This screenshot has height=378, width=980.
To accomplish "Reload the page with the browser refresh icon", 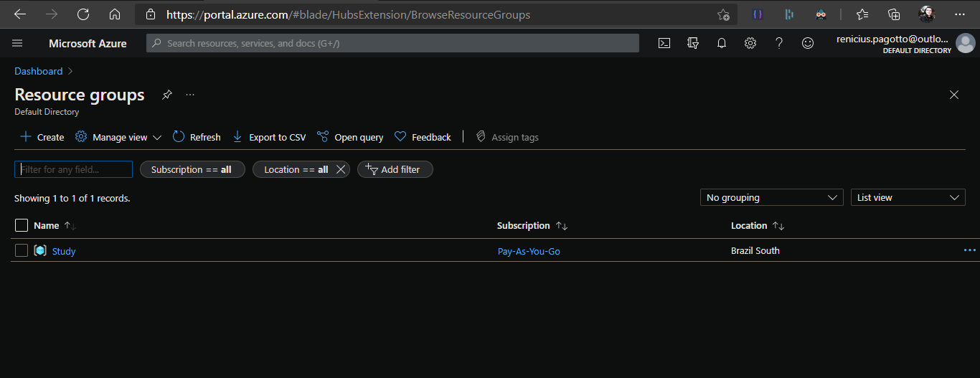I will (x=83, y=14).
